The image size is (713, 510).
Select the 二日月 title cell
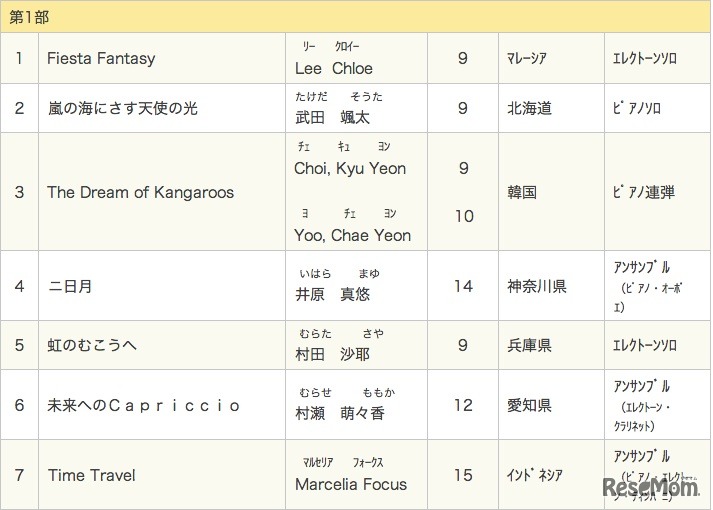[x=70, y=286]
